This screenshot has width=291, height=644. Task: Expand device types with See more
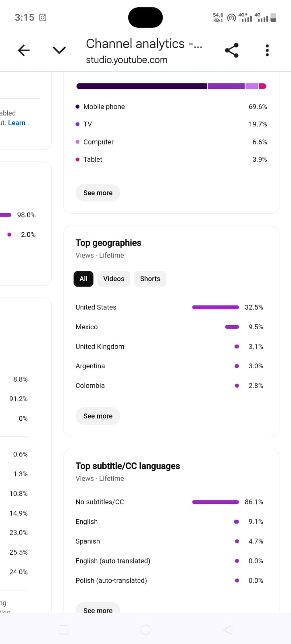[x=98, y=193]
